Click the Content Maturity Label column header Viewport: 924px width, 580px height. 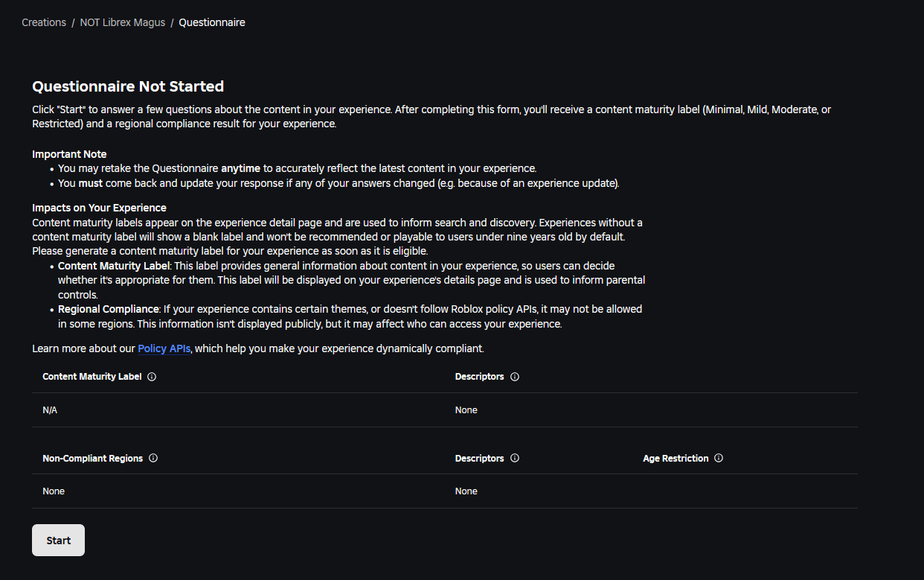[x=92, y=377]
